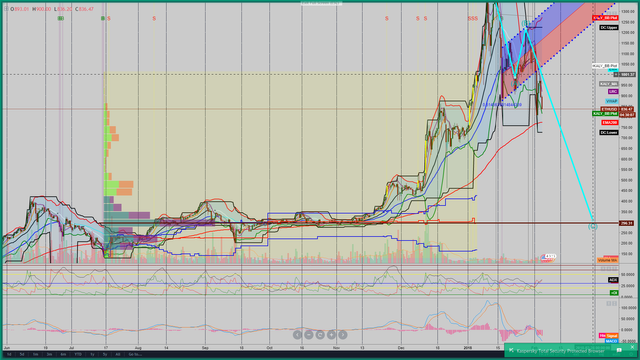Click the triple S signal markers near 2018
Viewport: 640px width, 360px height.
tap(473, 18)
